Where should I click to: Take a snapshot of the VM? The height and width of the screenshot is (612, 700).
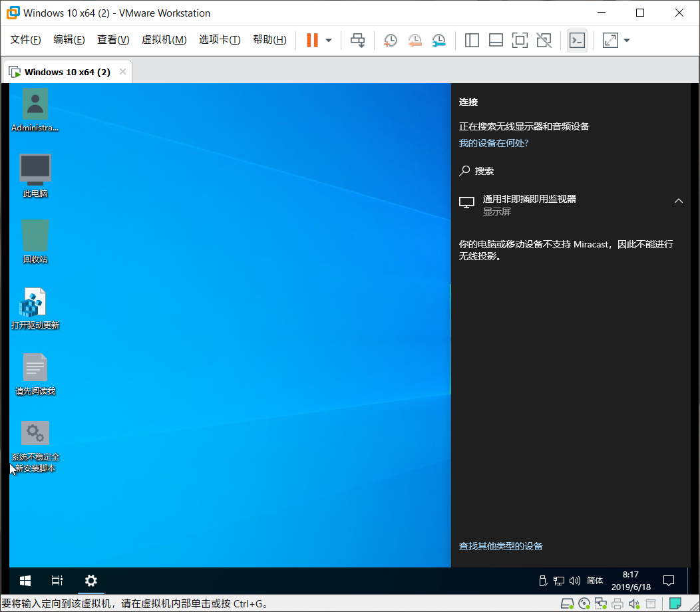(391, 40)
